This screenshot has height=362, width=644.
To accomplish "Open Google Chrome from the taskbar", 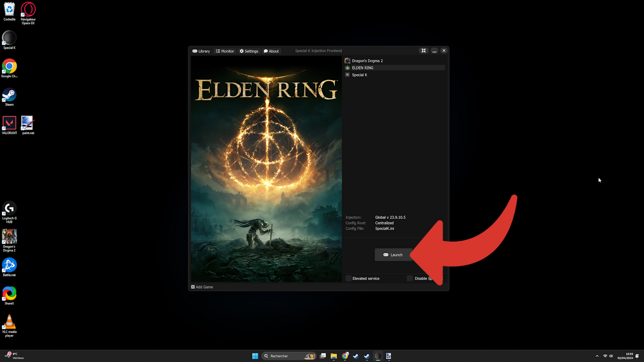I will coord(345,356).
